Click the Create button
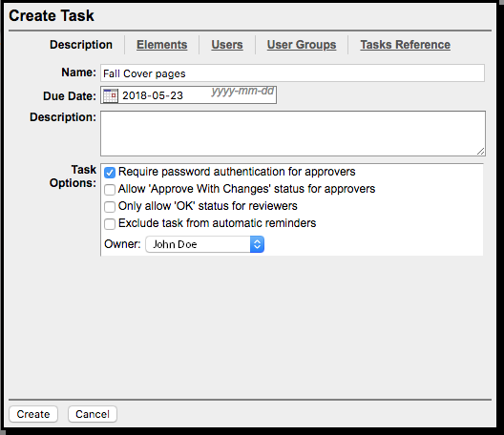The image size is (504, 435). [x=33, y=414]
